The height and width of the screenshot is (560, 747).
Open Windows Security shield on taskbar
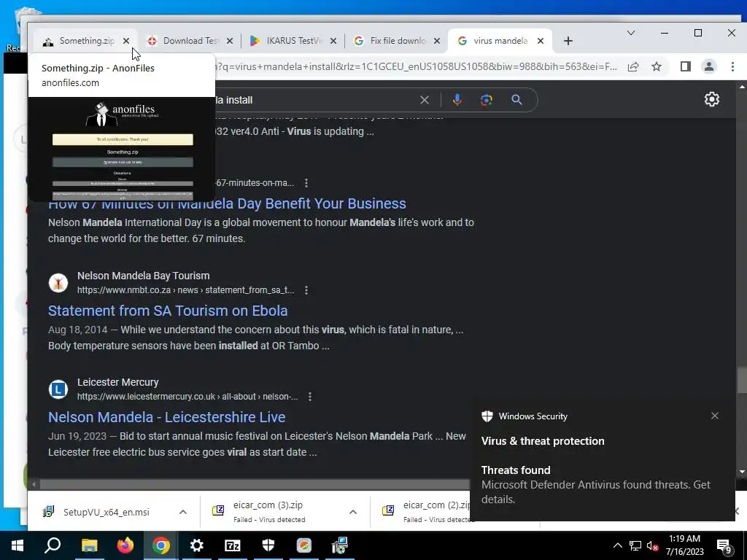268,545
